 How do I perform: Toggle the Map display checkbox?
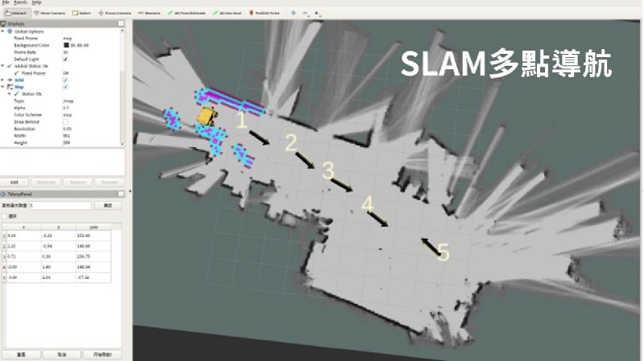point(65,87)
